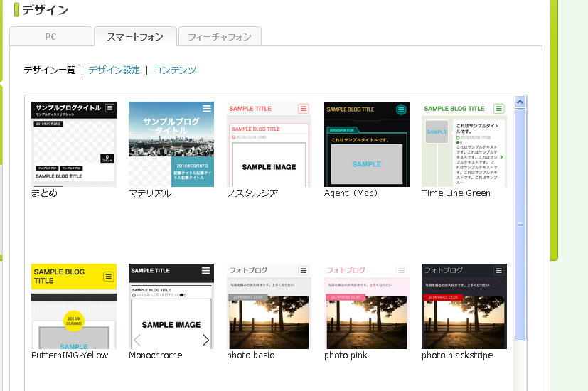Screen dimensions: 588x391
Task: Click hamburger menu icon in まとめ preview
Action: 109,108
